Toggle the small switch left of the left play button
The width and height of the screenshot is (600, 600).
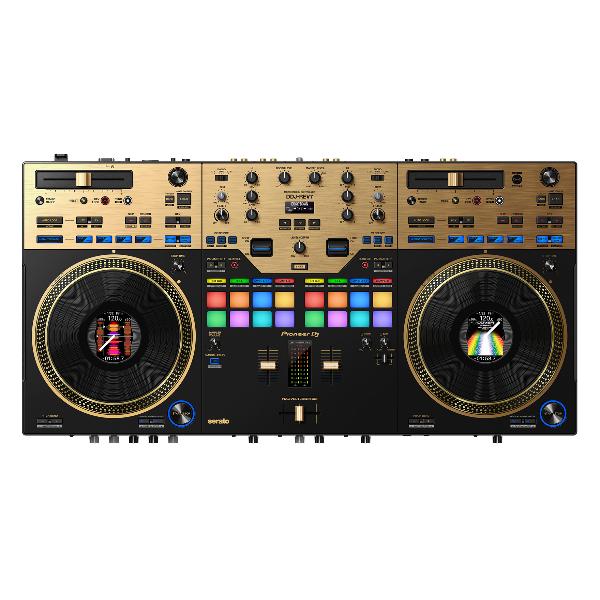point(151,421)
